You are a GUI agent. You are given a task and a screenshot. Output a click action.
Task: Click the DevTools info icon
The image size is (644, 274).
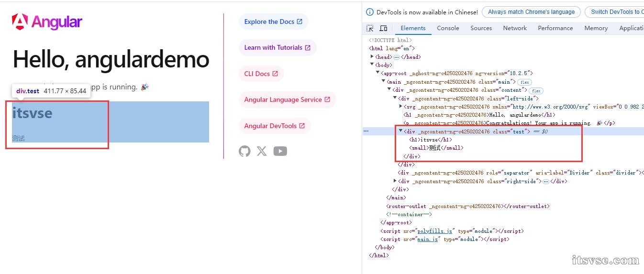click(x=370, y=12)
